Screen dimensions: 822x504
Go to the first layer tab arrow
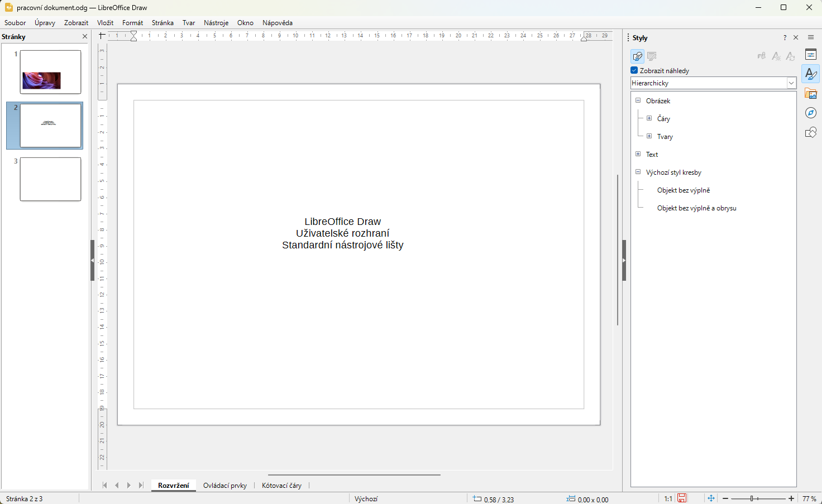point(104,486)
